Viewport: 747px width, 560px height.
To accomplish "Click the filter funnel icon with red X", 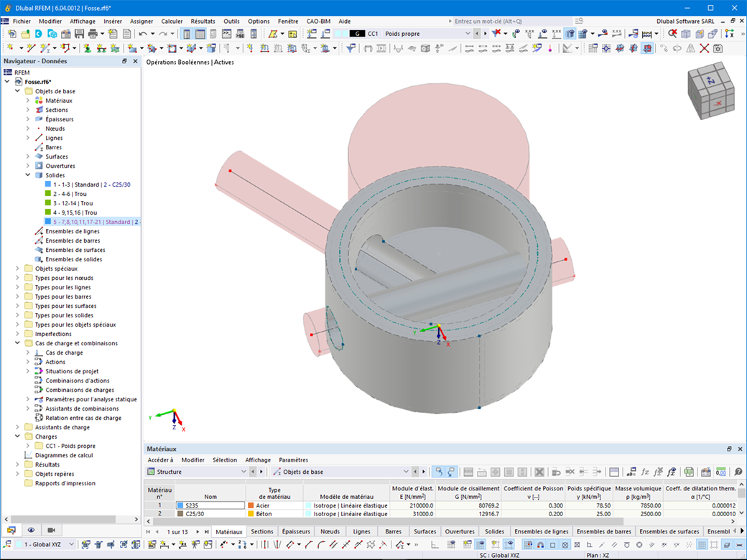I will point(496,34).
